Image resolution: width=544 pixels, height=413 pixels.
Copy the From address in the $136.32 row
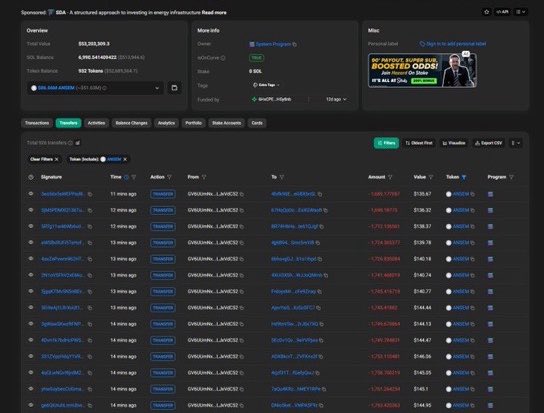(x=242, y=210)
